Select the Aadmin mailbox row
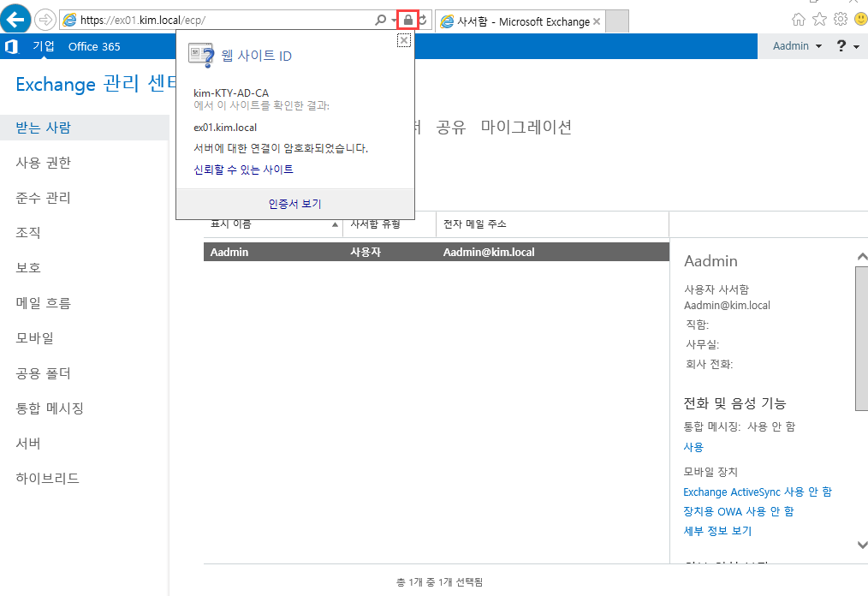Screen dimensions: 868x596 437,252
